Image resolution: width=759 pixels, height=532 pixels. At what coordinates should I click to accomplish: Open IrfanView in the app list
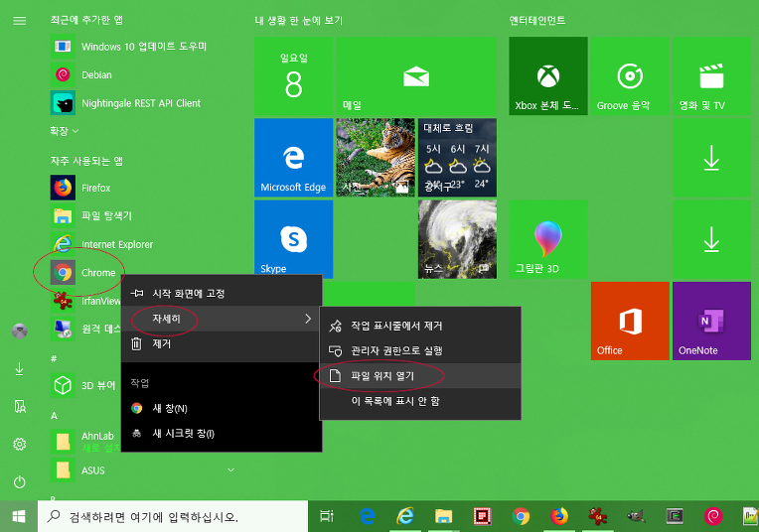point(85,301)
